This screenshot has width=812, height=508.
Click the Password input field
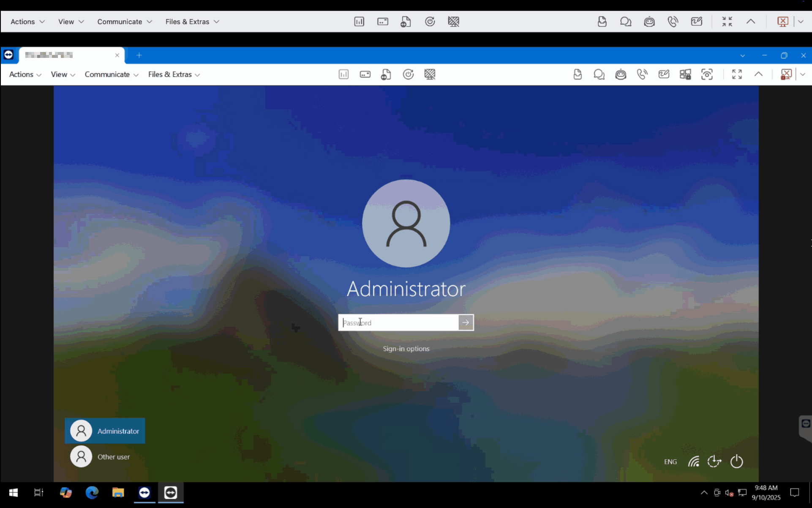point(398,322)
